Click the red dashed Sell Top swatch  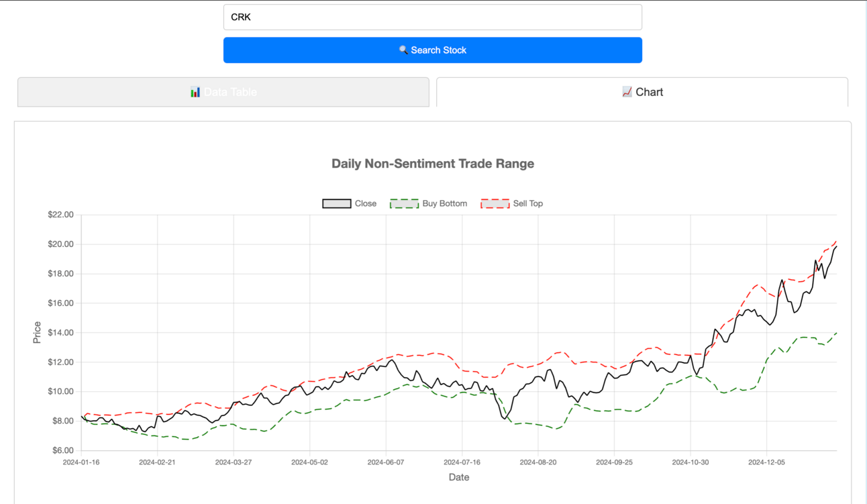click(x=495, y=203)
